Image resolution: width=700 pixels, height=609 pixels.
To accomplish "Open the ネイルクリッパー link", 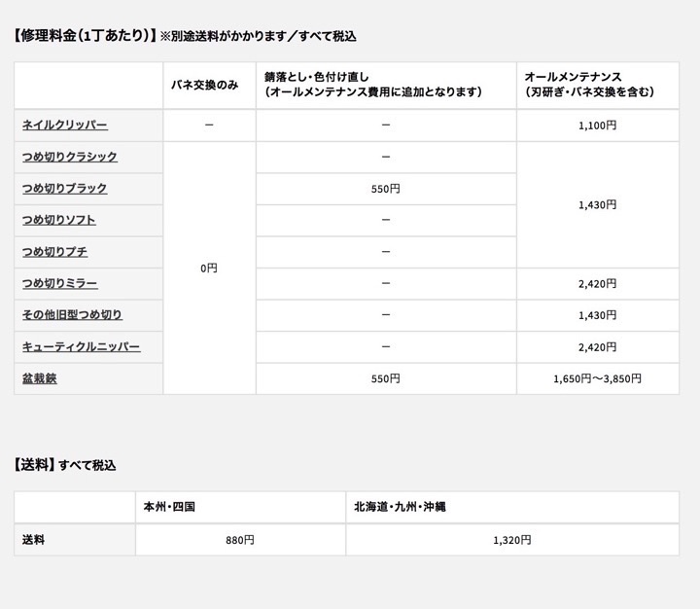I will [65, 125].
